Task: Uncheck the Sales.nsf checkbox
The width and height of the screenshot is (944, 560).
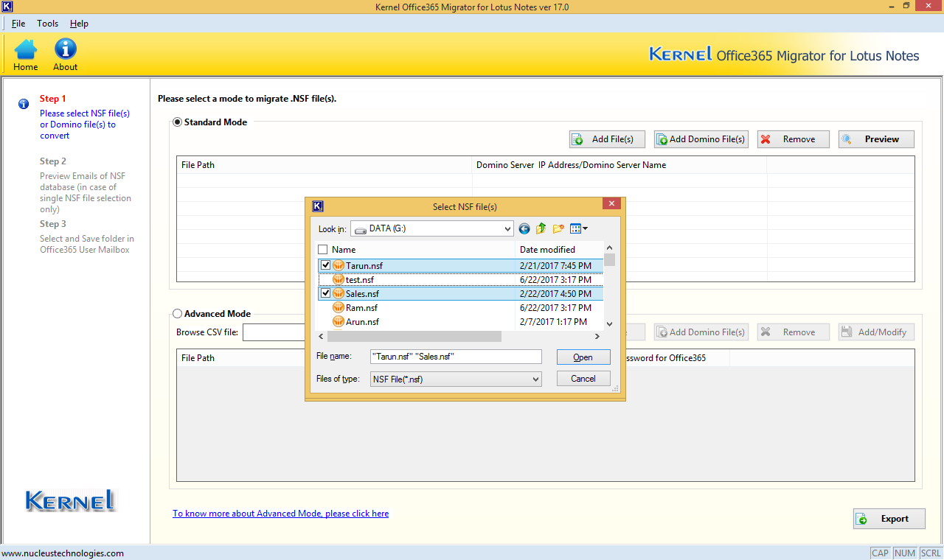Action: [326, 293]
